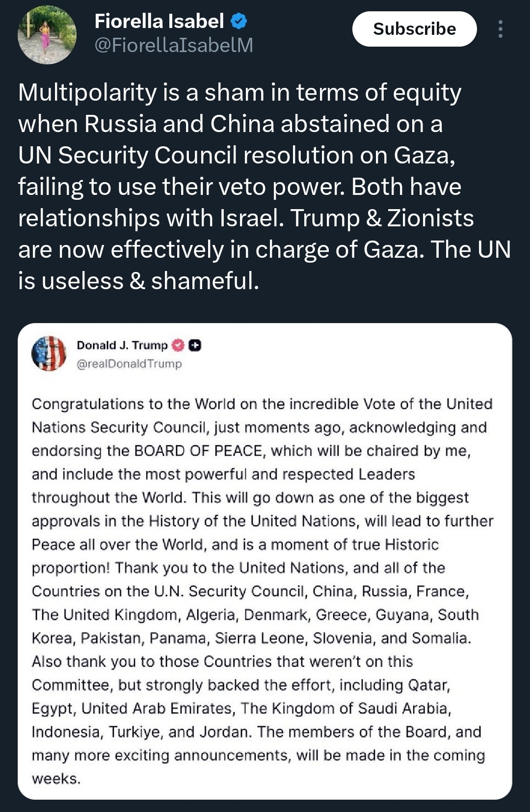Click the blue verified checkmark badge

coord(239,21)
